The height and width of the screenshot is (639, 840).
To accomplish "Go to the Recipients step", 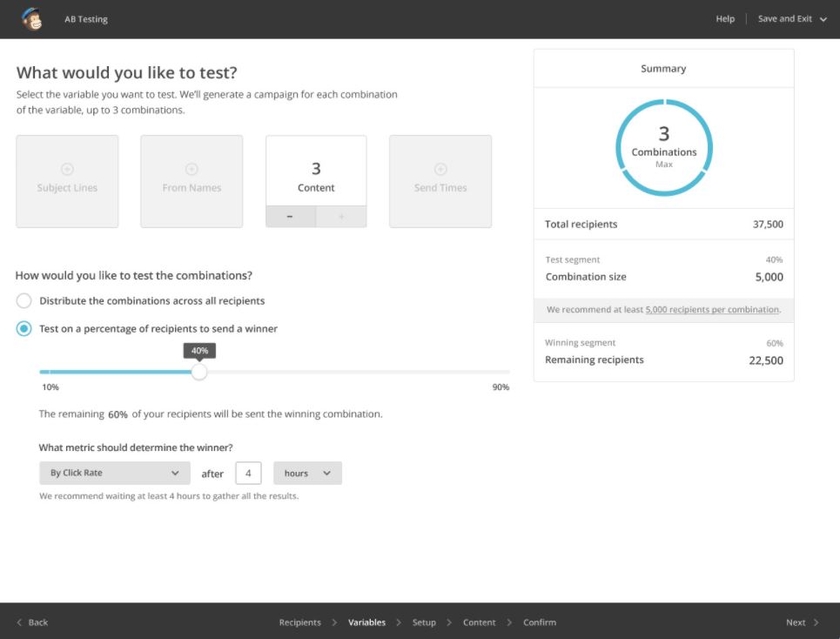I will point(299,622).
